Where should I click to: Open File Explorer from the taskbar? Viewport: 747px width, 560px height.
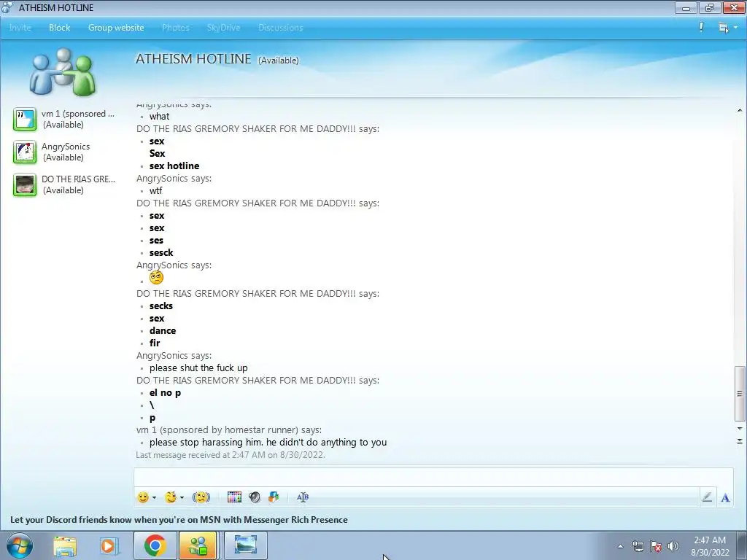click(65, 545)
